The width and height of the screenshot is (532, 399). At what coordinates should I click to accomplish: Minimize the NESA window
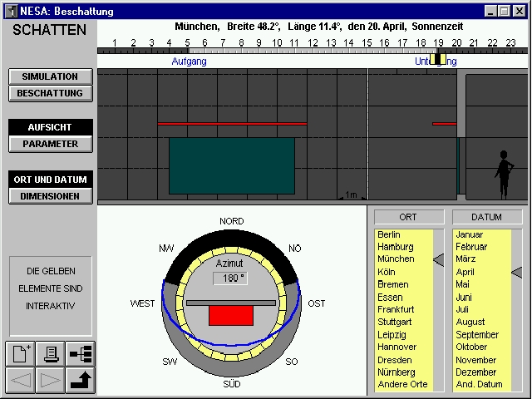coord(490,11)
